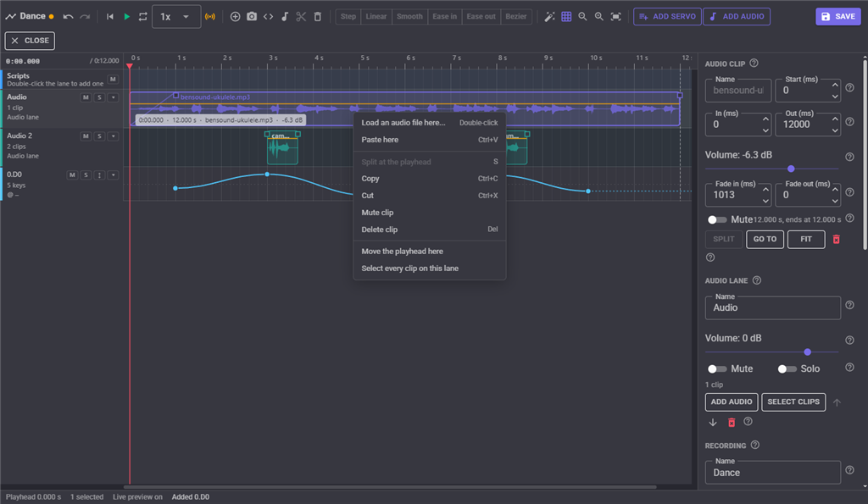The height and width of the screenshot is (504, 868).
Task: Add a keyframe with the plus-circle icon
Action: pos(236,17)
